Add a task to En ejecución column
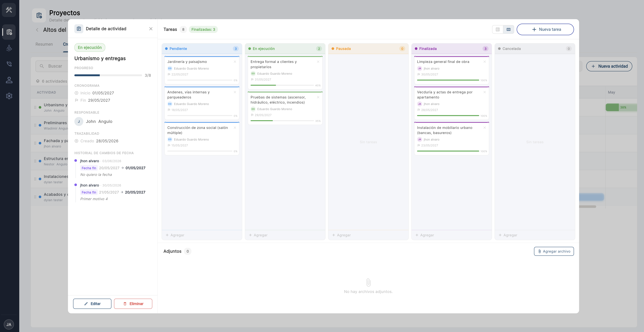Viewport: 644px width, 332px height. coord(285,235)
